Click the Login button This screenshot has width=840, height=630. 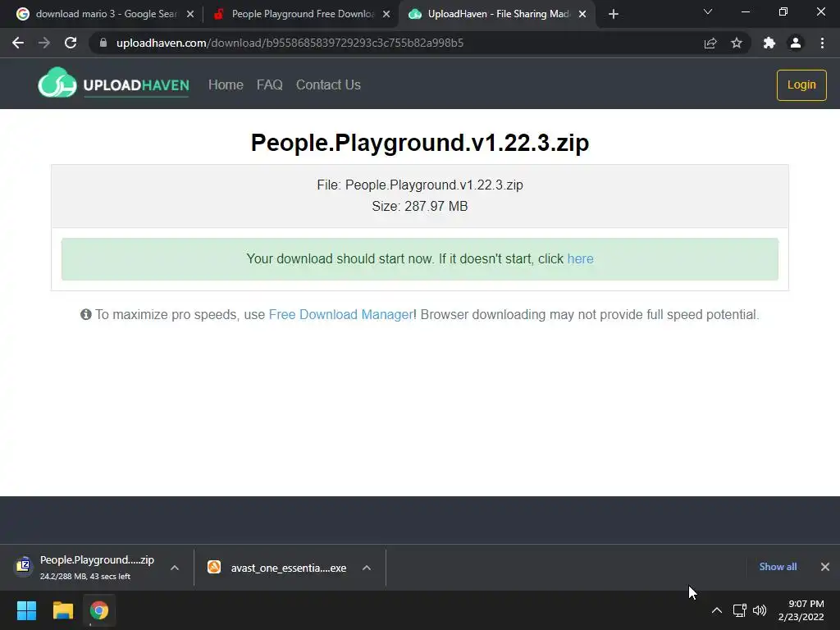[801, 84]
